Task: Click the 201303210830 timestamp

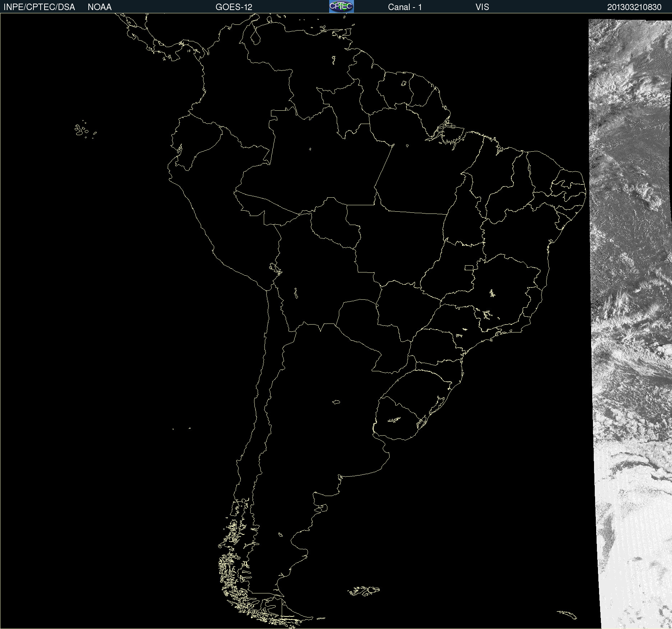Action: [x=634, y=7]
